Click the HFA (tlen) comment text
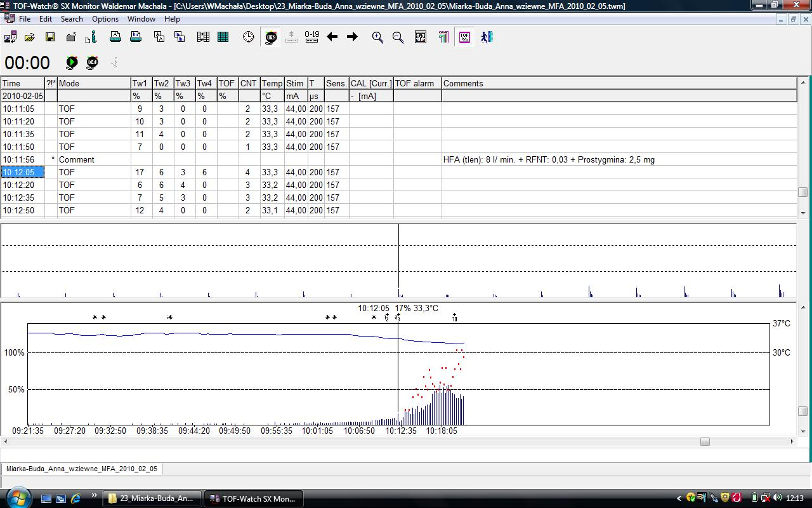 [x=549, y=159]
